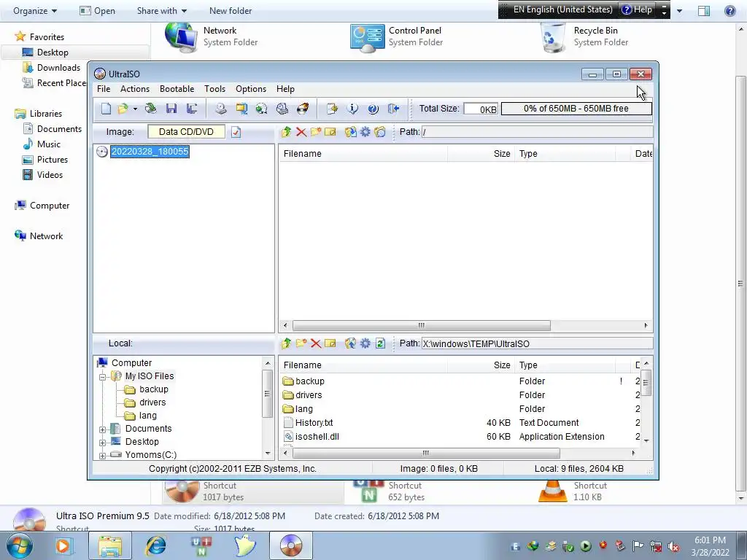The width and height of the screenshot is (747, 560).
Task: Click New Folder icon in the Local toolbar
Action: (x=301, y=343)
